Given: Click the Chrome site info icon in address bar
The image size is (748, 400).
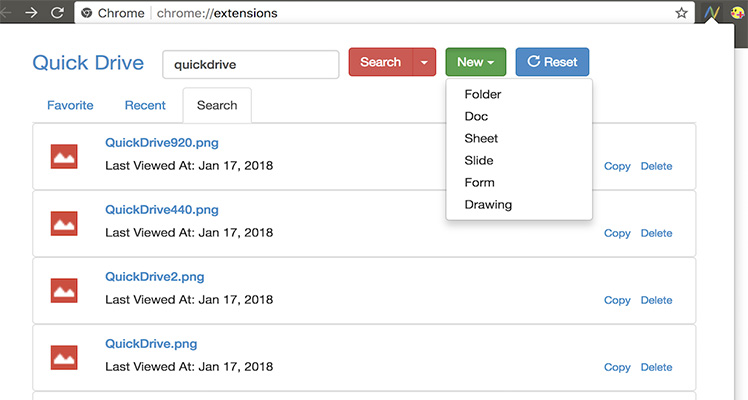Looking at the screenshot, I should click(86, 13).
